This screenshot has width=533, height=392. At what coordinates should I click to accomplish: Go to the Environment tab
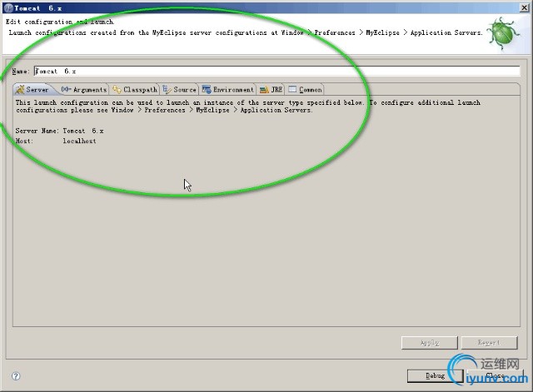[x=227, y=90]
